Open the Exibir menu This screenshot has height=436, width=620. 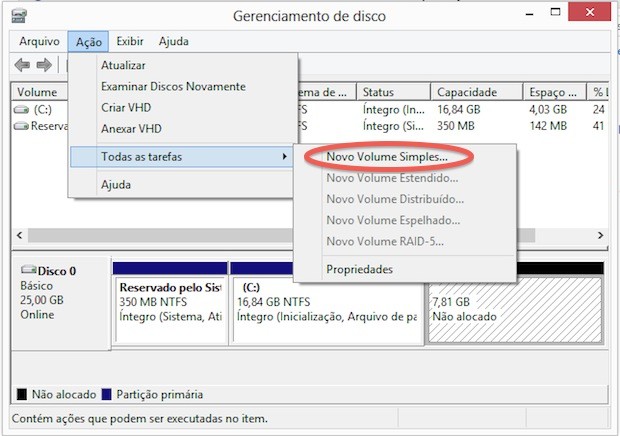pos(130,42)
